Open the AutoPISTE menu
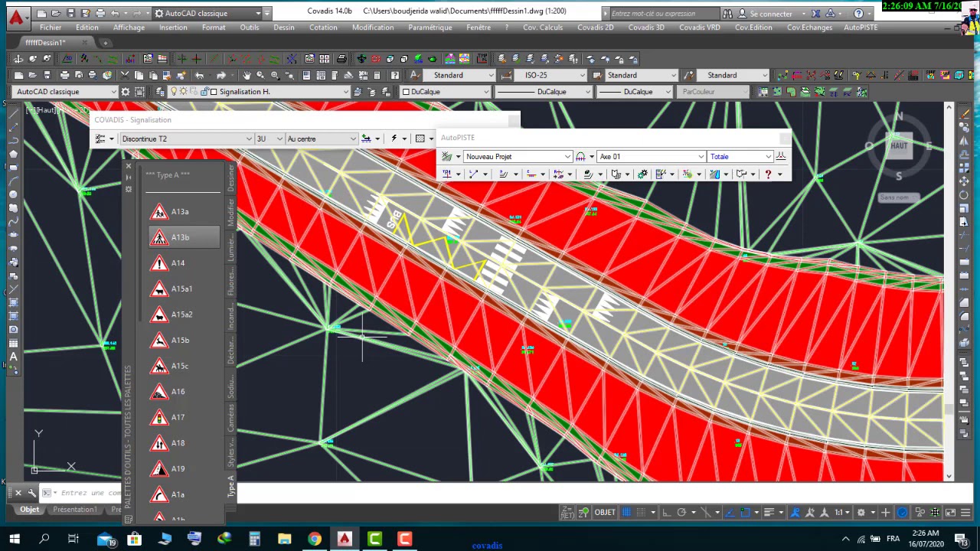Screen dimensions: 980x551 click(861, 28)
